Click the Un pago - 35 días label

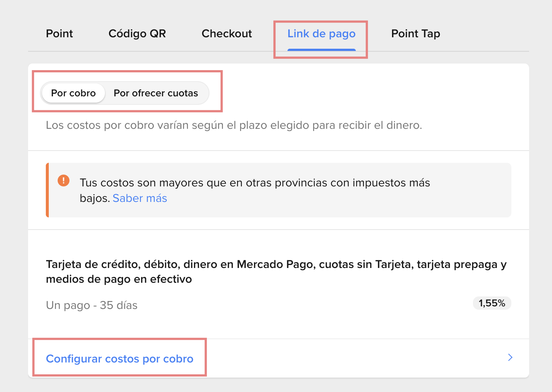pos(92,305)
